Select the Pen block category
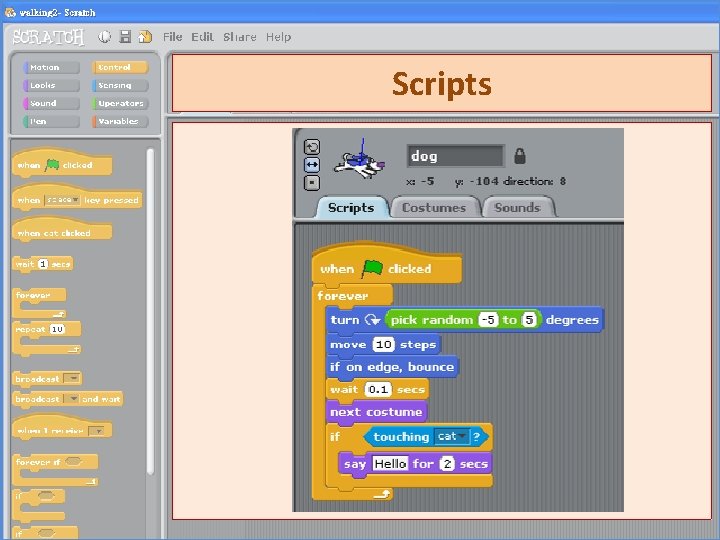The image size is (720, 540). click(51, 121)
